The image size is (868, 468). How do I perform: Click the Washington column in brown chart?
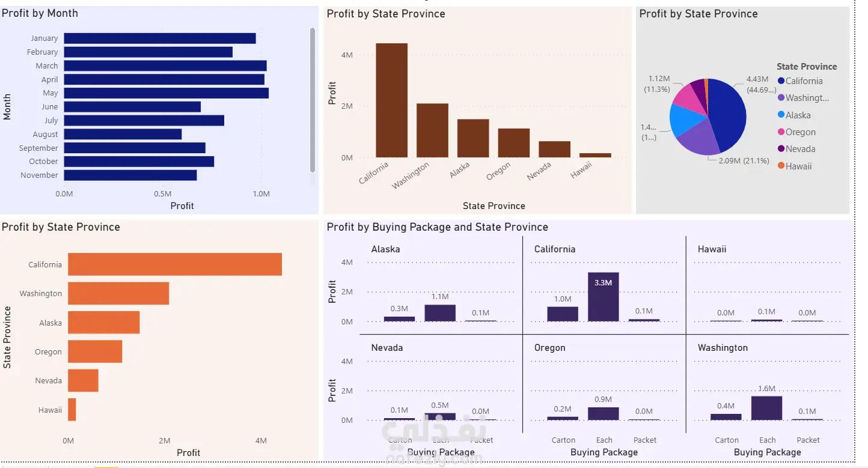(x=432, y=130)
